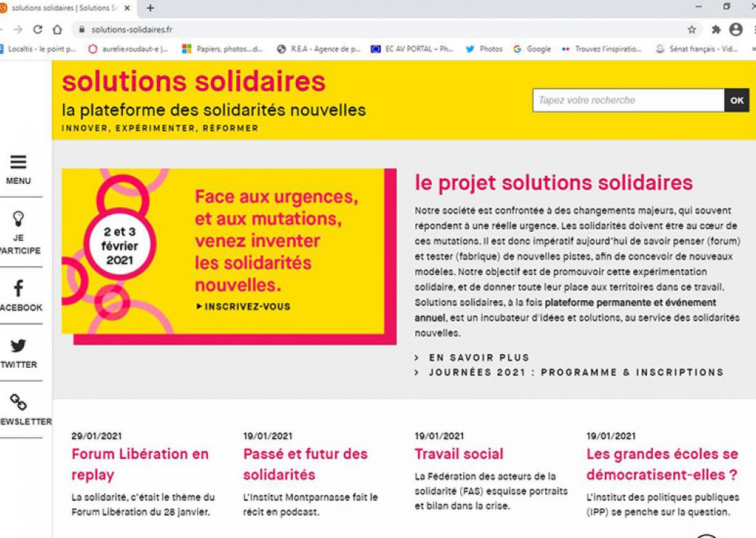
Task: Submit search with the OK button
Action: [736, 100]
